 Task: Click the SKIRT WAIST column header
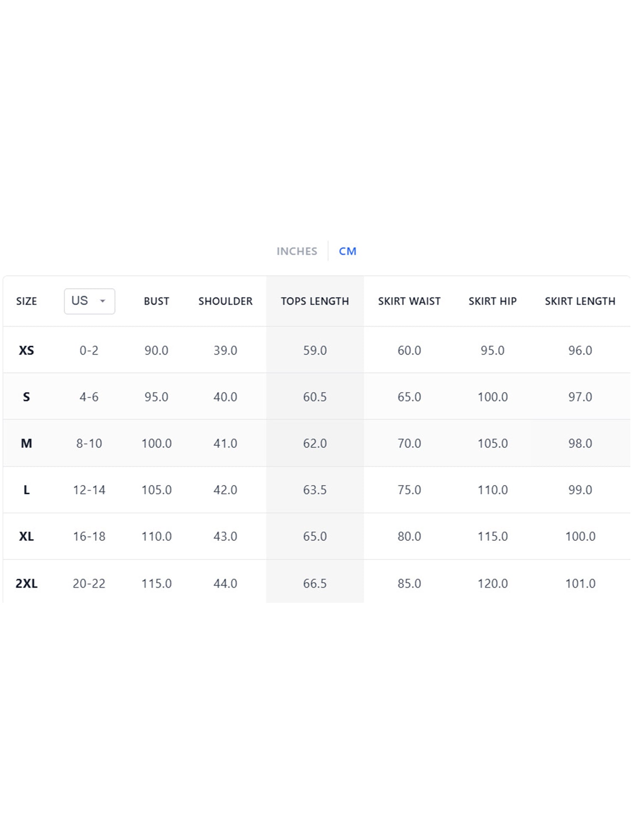(x=409, y=301)
